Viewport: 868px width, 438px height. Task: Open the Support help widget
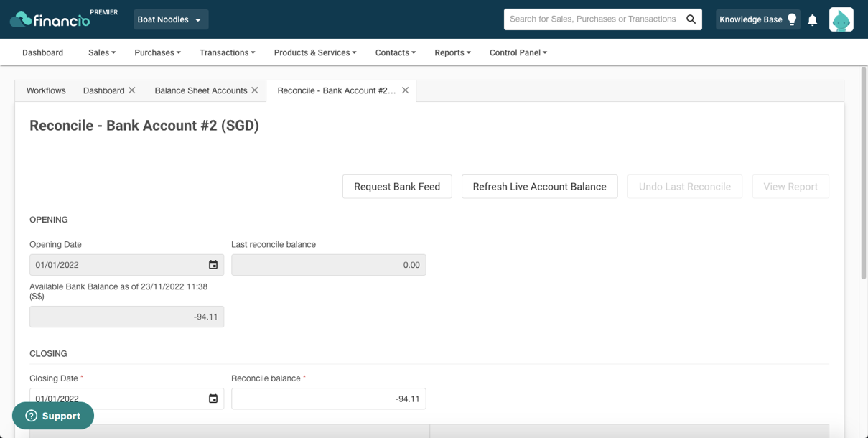52,415
